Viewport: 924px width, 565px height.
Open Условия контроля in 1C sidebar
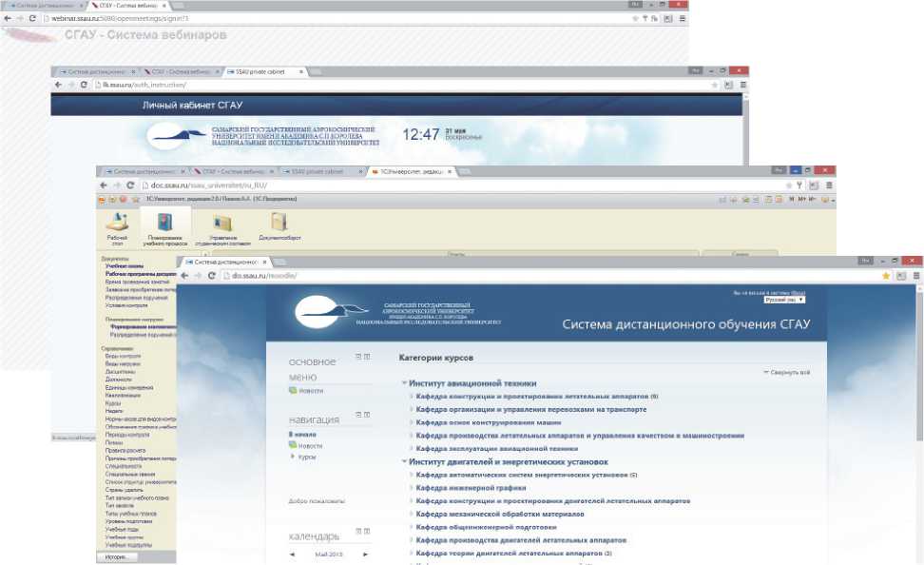tap(126, 305)
